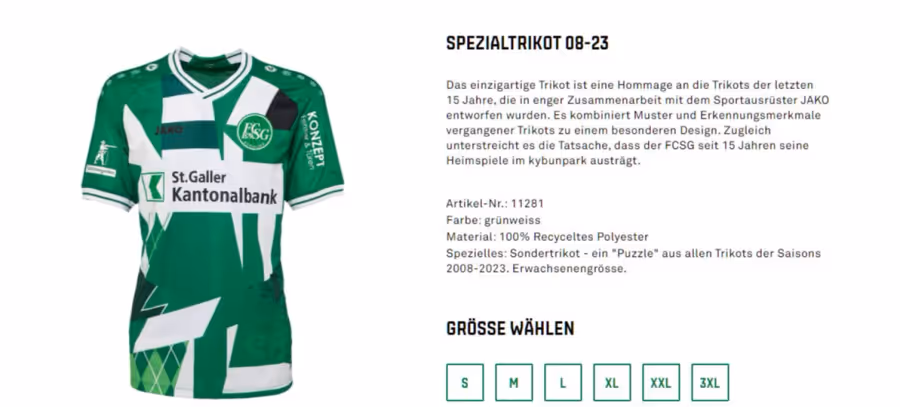Click the Kantonalbank green K emblem
900x407 pixels.
pyautogui.click(x=153, y=187)
